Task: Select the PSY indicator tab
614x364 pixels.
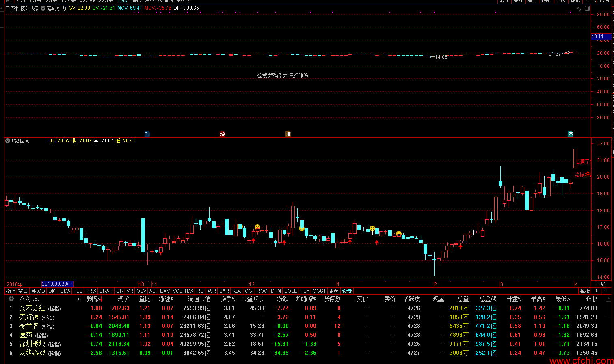Action: (x=305, y=291)
